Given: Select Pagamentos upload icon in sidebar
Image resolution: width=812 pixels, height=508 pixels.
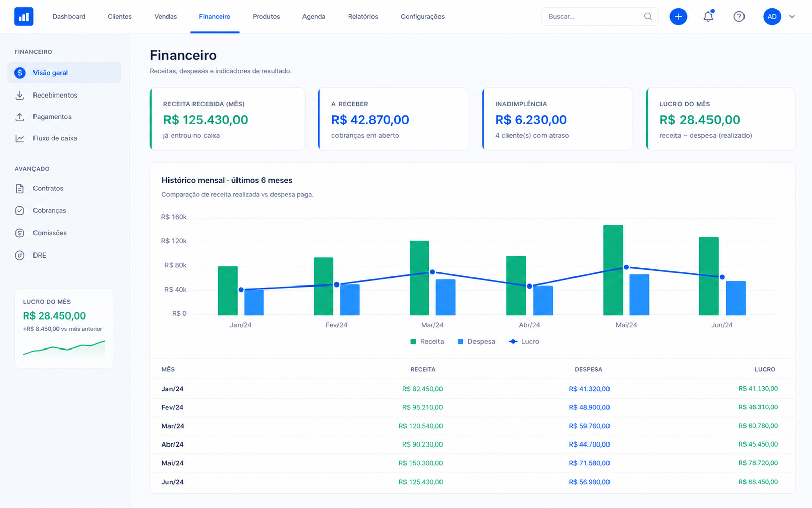Looking at the screenshot, I should click(20, 117).
